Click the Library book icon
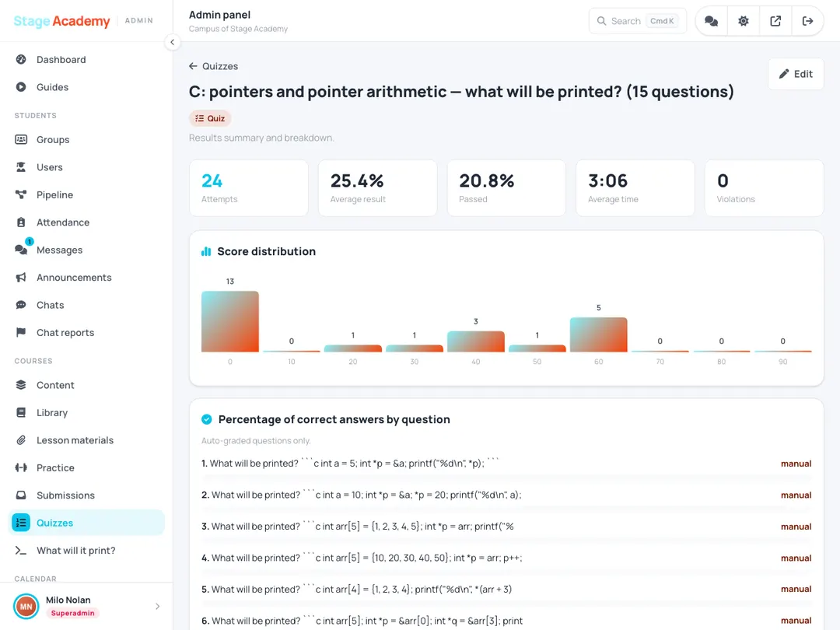The image size is (840, 630). pyautogui.click(x=21, y=412)
